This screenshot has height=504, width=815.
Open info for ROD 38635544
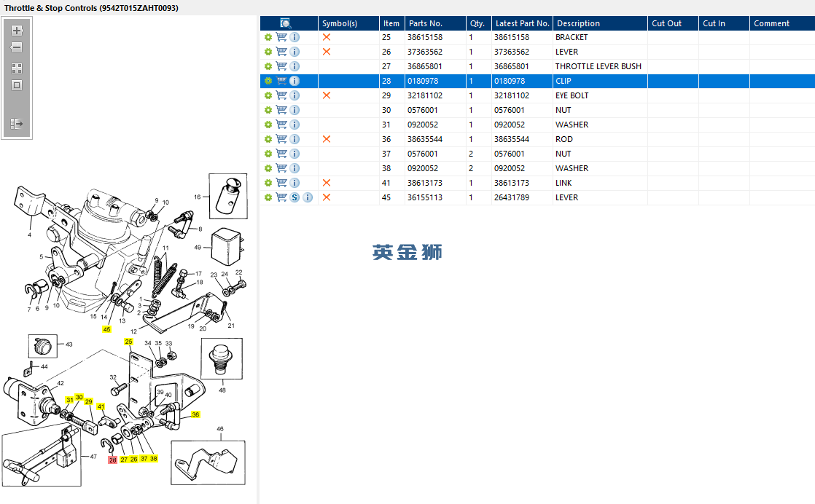click(x=295, y=139)
